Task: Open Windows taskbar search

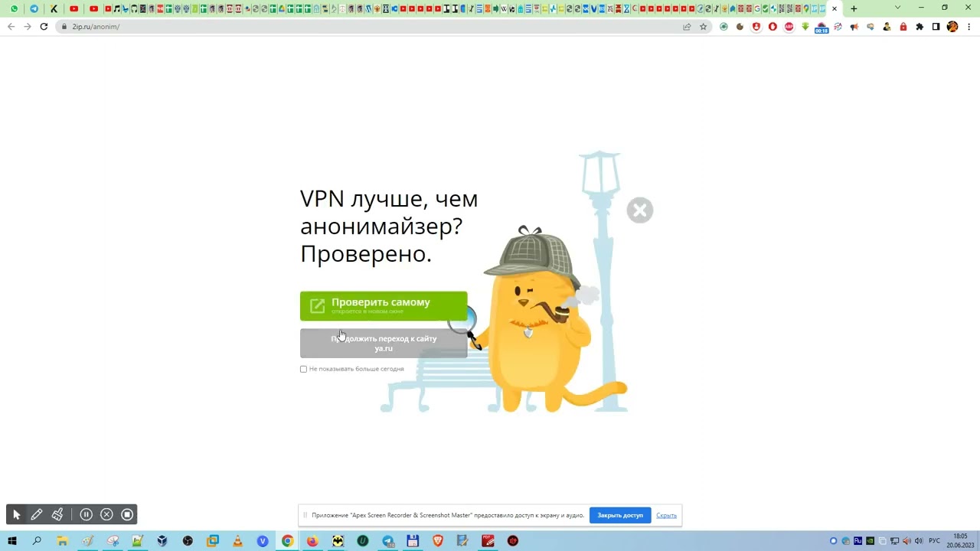Action: pyautogui.click(x=37, y=541)
